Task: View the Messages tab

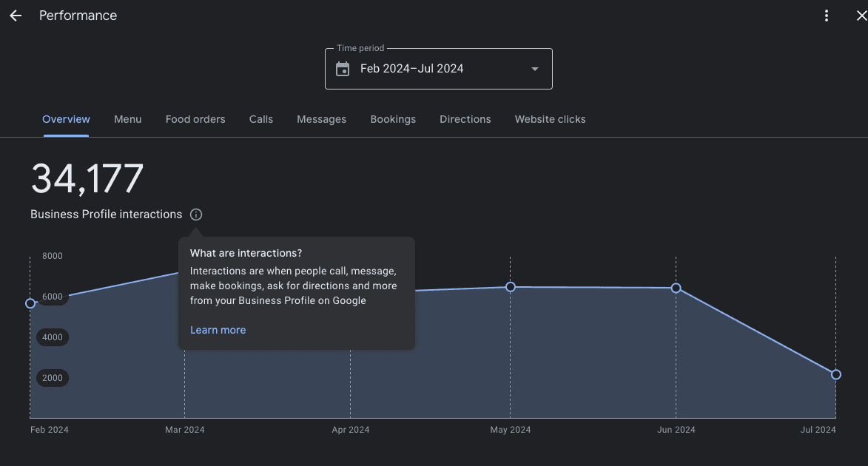Action: click(x=321, y=119)
